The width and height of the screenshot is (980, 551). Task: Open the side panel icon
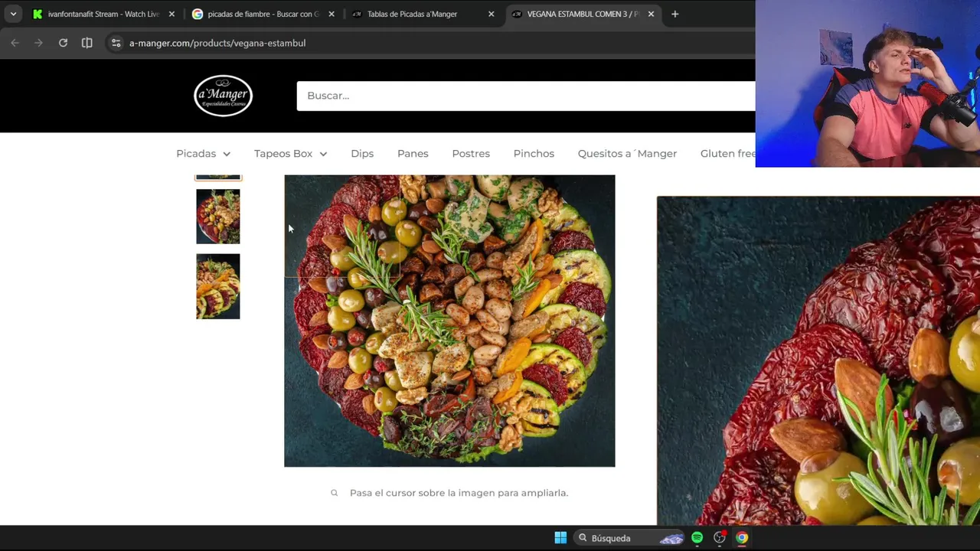[x=87, y=43]
